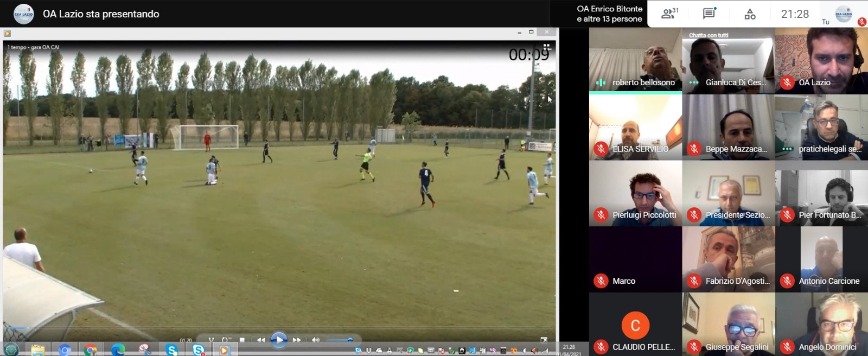Click the muted mic icon on ELISA SERVILIO tile
The image size is (868, 356).
click(601, 149)
